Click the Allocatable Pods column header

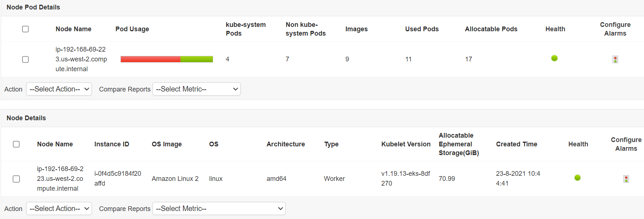[x=491, y=29]
